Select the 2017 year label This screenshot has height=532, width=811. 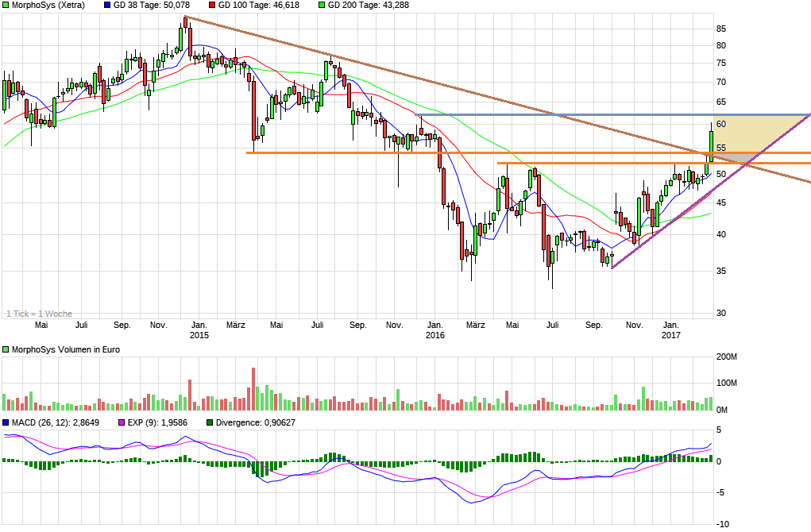pos(673,336)
